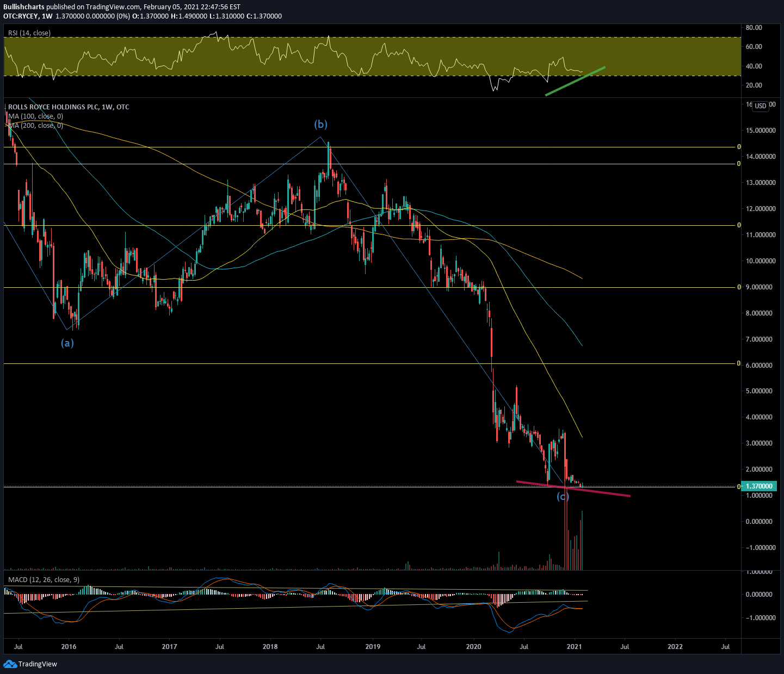Select the ROLLS ROYCE HOLDINGS PLC chart title
This screenshot has height=674, width=784.
[x=69, y=107]
